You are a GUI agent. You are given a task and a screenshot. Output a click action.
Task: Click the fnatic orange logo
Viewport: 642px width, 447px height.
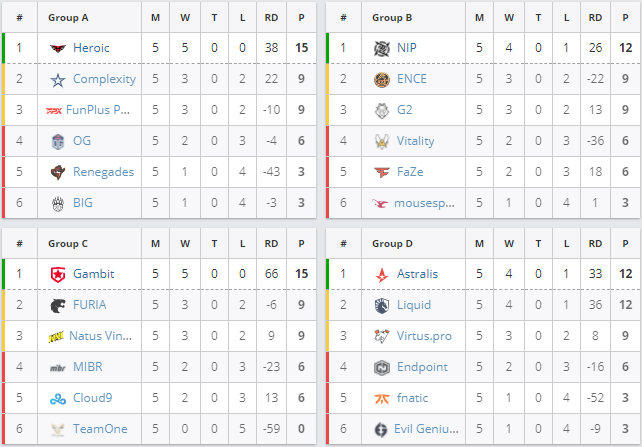coord(382,398)
